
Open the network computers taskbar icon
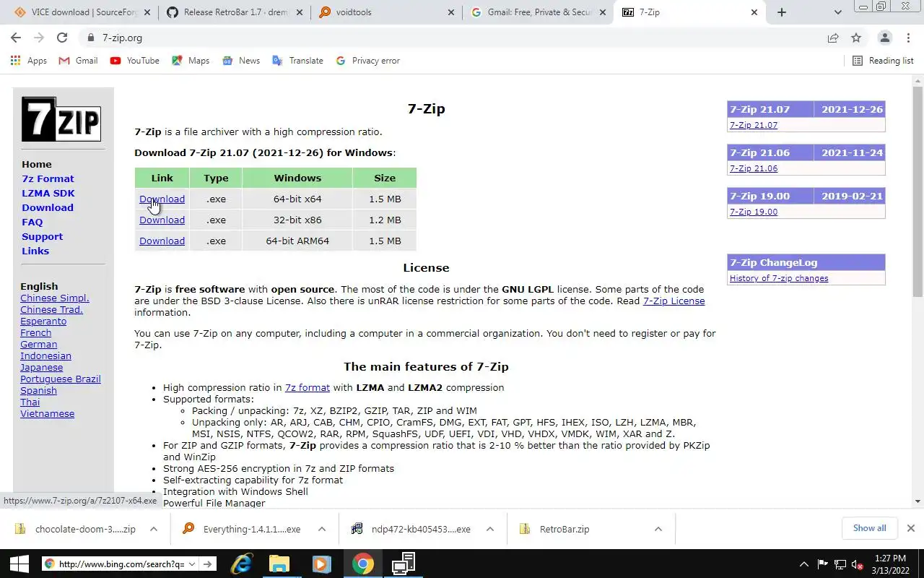403,564
